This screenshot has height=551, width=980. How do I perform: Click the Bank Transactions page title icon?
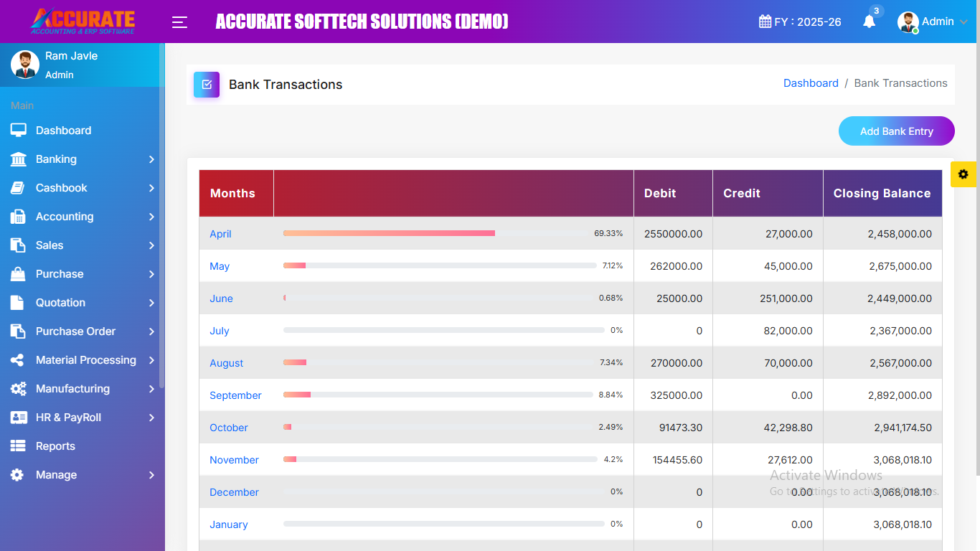[207, 85]
